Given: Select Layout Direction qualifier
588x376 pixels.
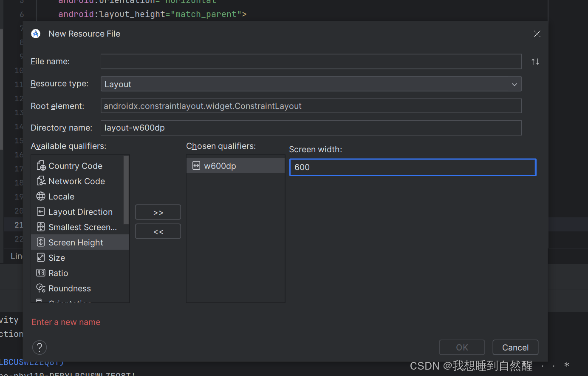Looking at the screenshot, I should click(x=77, y=211).
